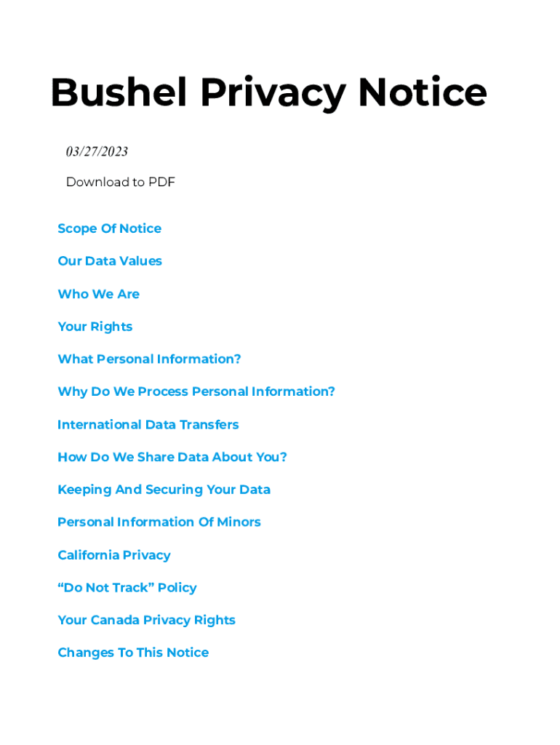Viewport: 560px width, 745px height.
Task: Go to Personal Information Of Minors
Action: pos(159,522)
